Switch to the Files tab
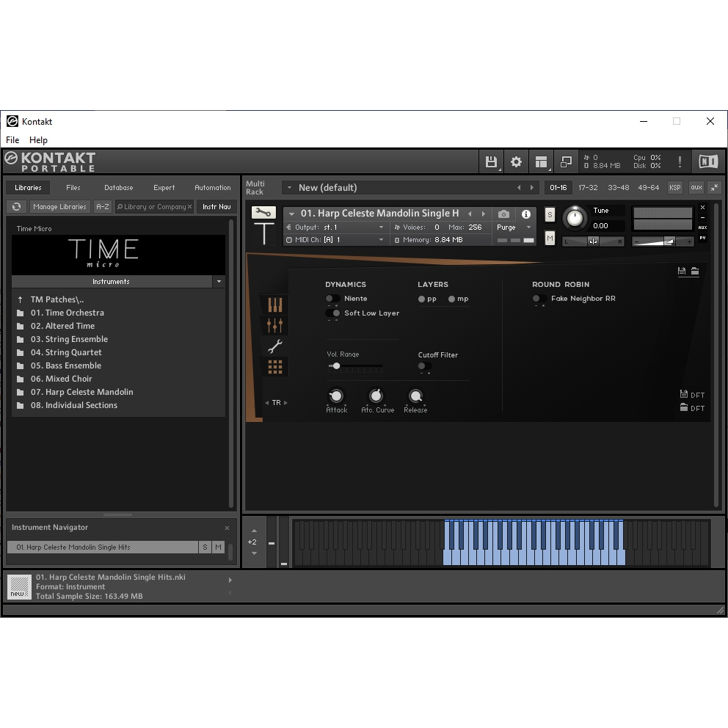The image size is (728, 728). point(73,188)
